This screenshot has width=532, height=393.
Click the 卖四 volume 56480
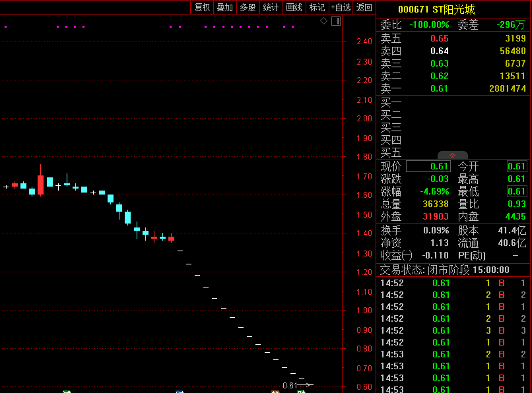pos(513,51)
